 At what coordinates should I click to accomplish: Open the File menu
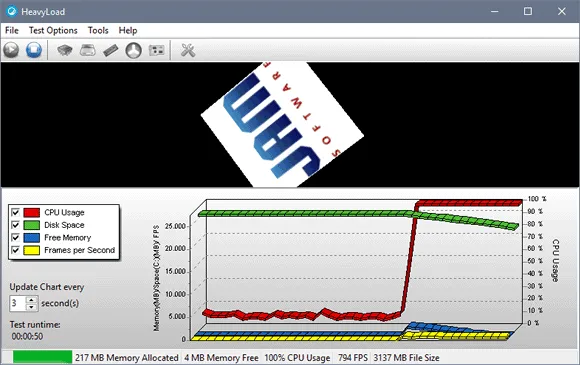pyautogui.click(x=11, y=30)
